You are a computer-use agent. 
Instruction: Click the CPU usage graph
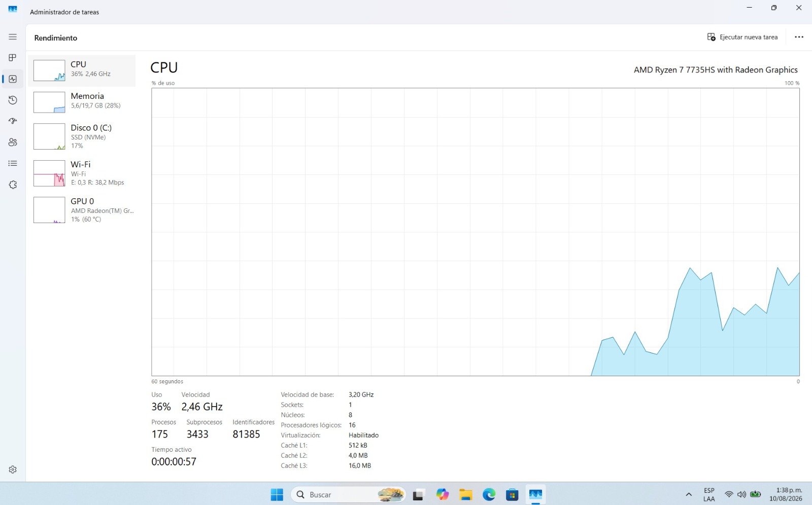(x=476, y=232)
